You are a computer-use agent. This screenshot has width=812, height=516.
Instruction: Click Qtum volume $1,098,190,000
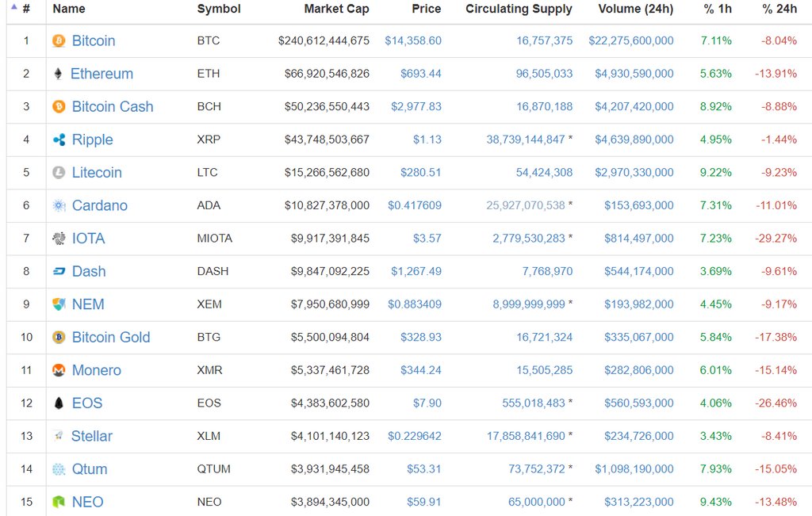634,469
